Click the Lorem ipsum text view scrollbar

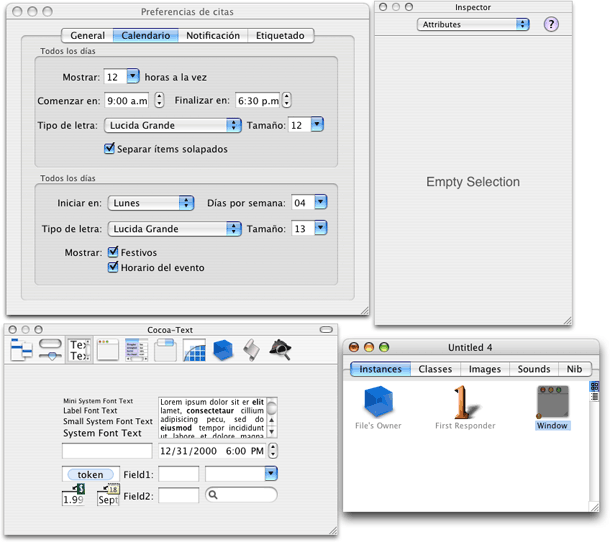272,417
